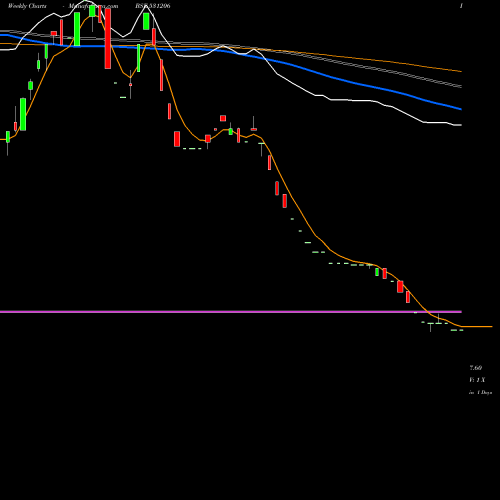This screenshot has width=500, height=500.
Task: Click the 'in 4 Days' text
Action: (480, 393)
